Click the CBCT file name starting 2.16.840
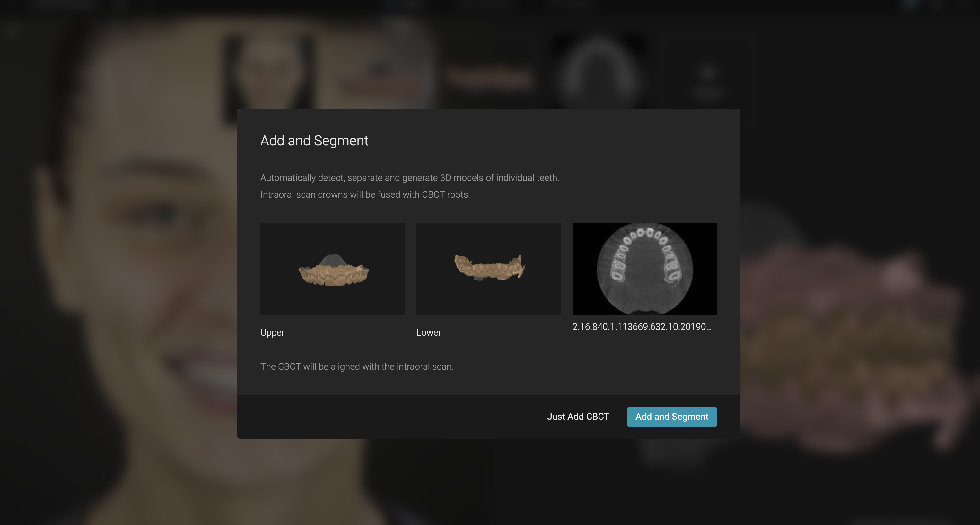This screenshot has width=980, height=525. pos(642,327)
